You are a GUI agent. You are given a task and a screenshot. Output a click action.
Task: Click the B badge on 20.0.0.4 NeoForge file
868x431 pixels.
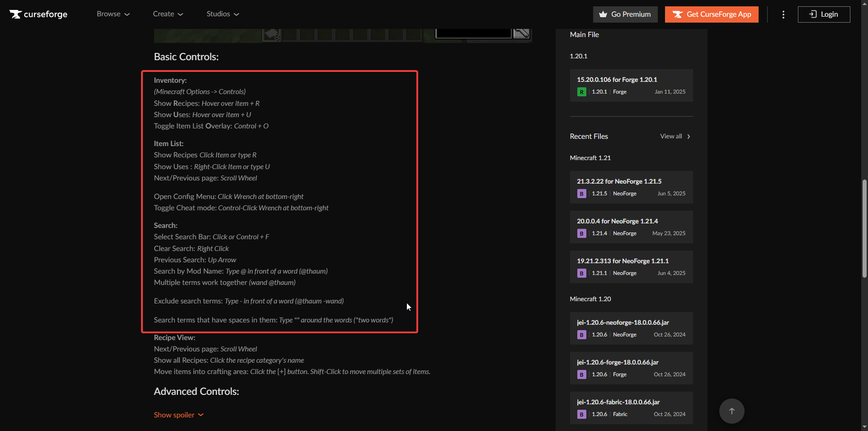click(581, 233)
